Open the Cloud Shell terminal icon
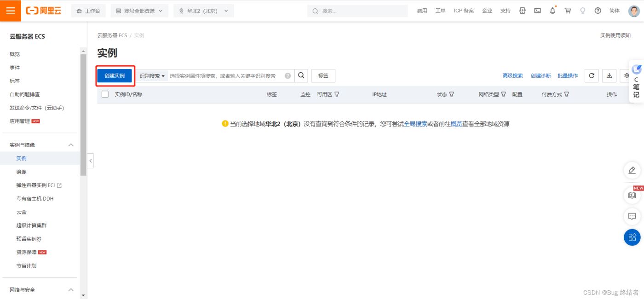The width and height of the screenshot is (644, 299). click(x=537, y=11)
